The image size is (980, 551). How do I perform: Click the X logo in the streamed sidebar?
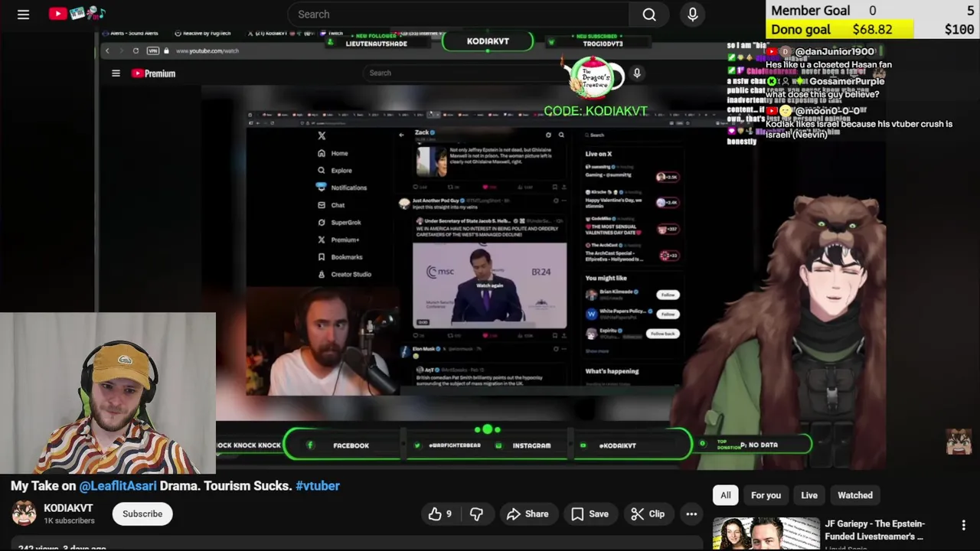pyautogui.click(x=322, y=135)
